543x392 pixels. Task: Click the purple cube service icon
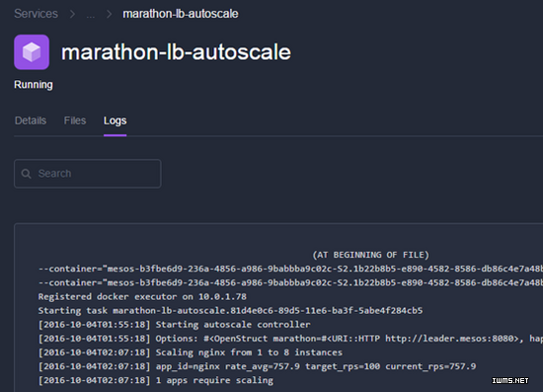pyautogui.click(x=32, y=52)
